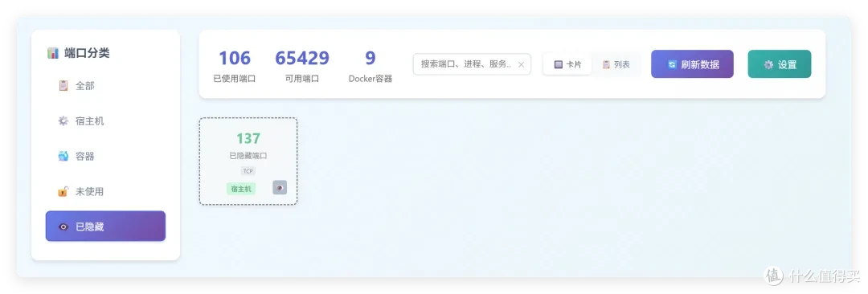This screenshot has width=868, height=294.
Task: Click the eye icon beside 已隐藏
Action: point(63,227)
